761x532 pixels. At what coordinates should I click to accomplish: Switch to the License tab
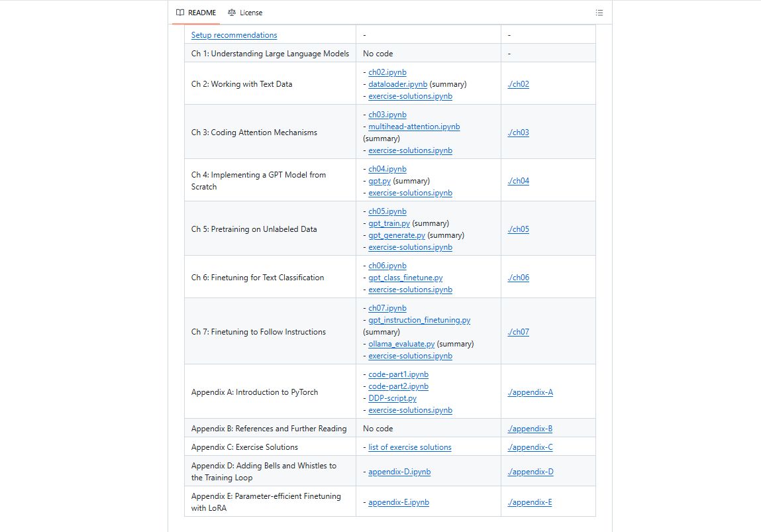[x=245, y=13]
